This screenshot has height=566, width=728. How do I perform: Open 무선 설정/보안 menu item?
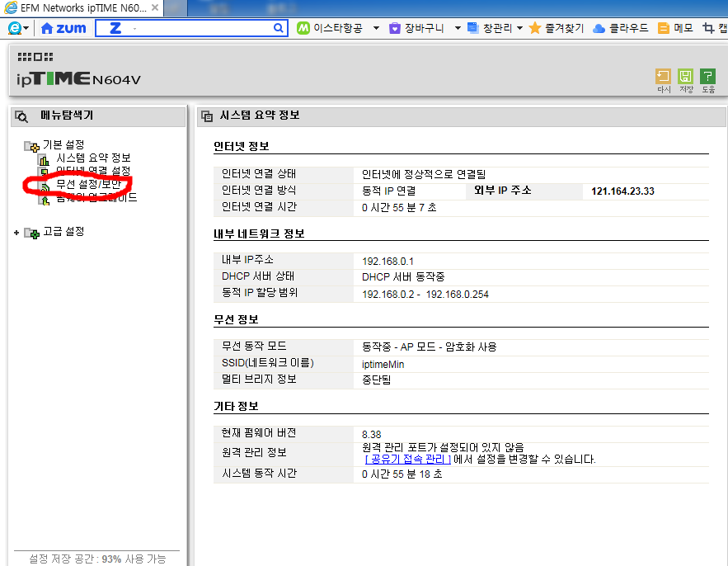[89, 184]
